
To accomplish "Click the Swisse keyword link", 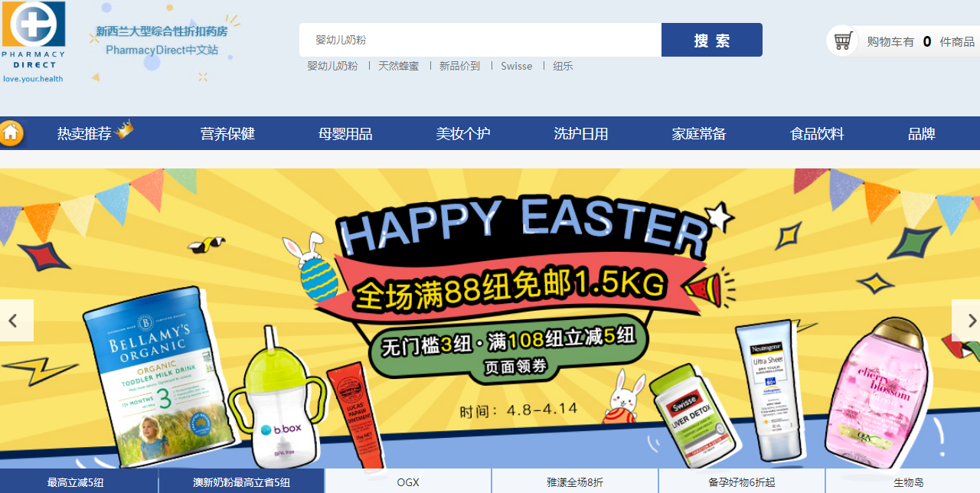I will [x=517, y=66].
